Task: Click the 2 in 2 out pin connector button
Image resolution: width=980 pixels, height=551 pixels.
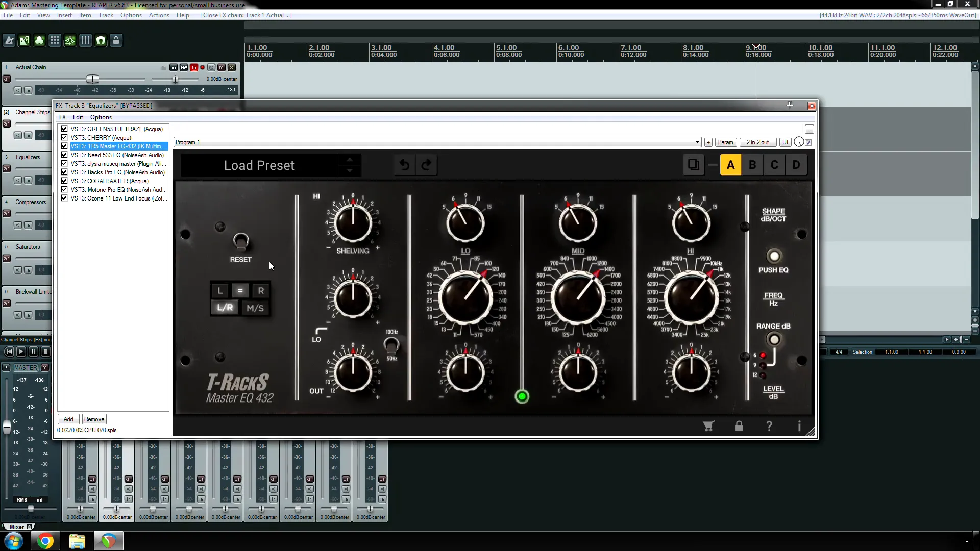Action: [x=757, y=142]
